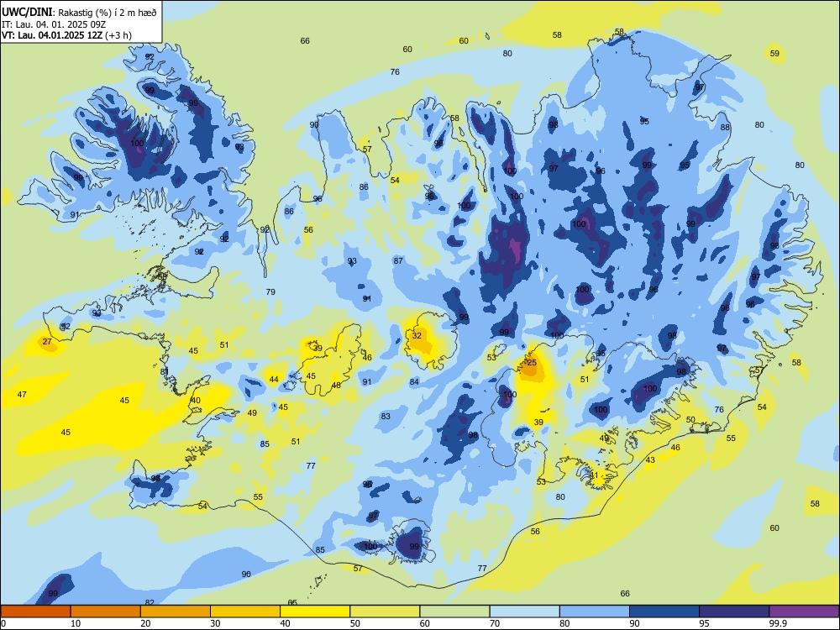
Task: Click the map value 81
Action: (x=165, y=372)
